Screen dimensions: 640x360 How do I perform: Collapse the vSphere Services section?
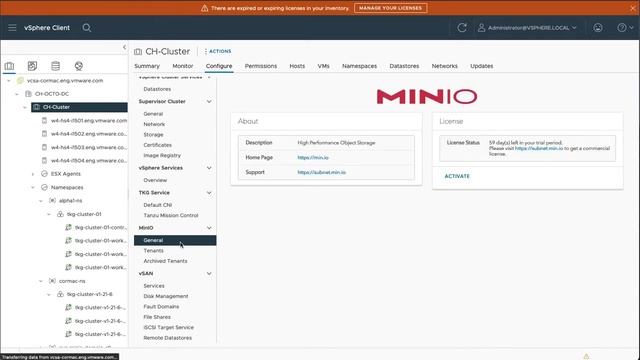(x=209, y=168)
